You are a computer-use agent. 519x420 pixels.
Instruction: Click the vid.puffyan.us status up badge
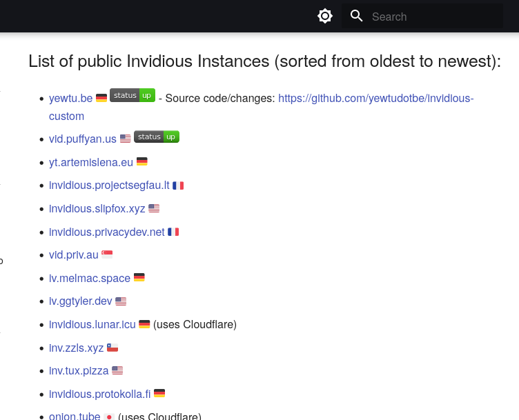(157, 137)
